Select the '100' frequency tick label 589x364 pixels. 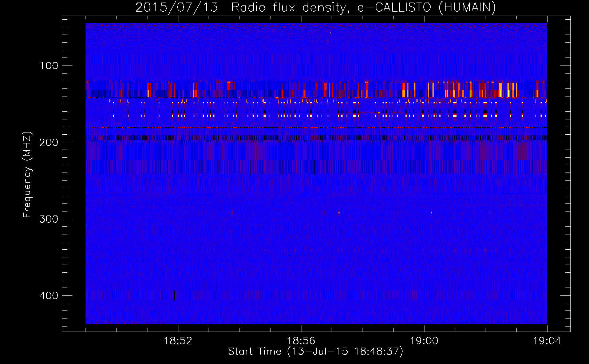(x=49, y=66)
